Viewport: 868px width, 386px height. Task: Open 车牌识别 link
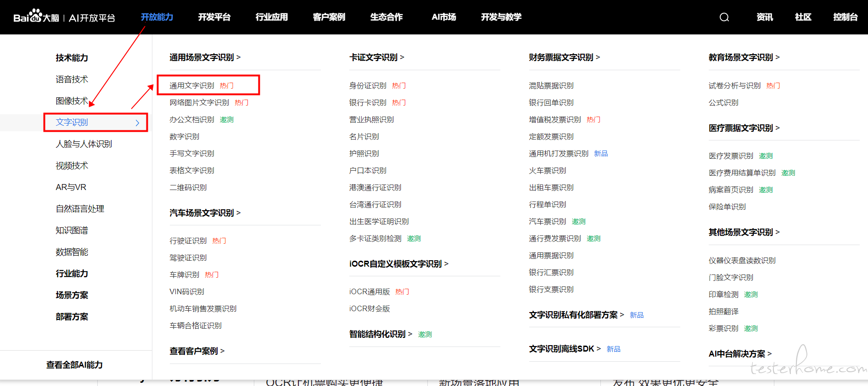coord(185,275)
